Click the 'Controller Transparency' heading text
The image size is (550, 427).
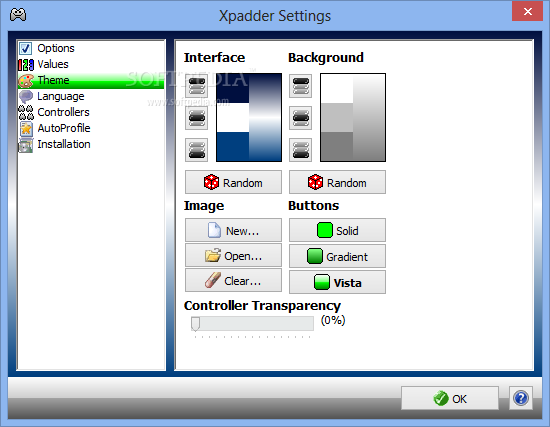point(262,306)
